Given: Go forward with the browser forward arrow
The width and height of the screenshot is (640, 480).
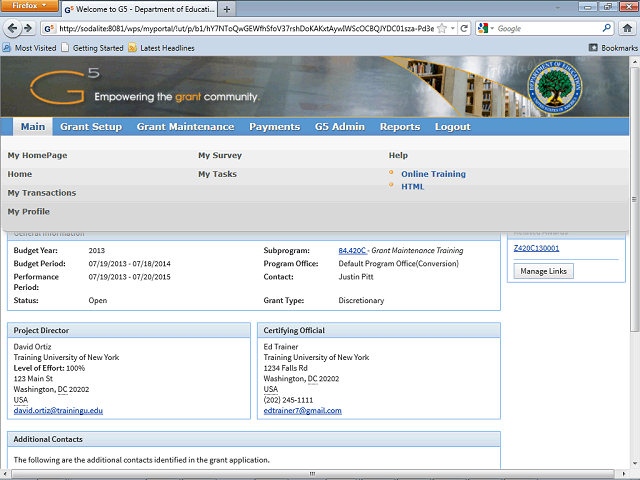Looking at the screenshot, I should [x=28, y=28].
